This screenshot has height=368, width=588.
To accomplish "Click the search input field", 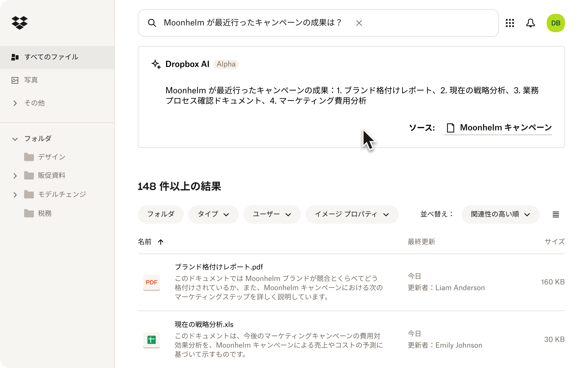I will (x=318, y=23).
